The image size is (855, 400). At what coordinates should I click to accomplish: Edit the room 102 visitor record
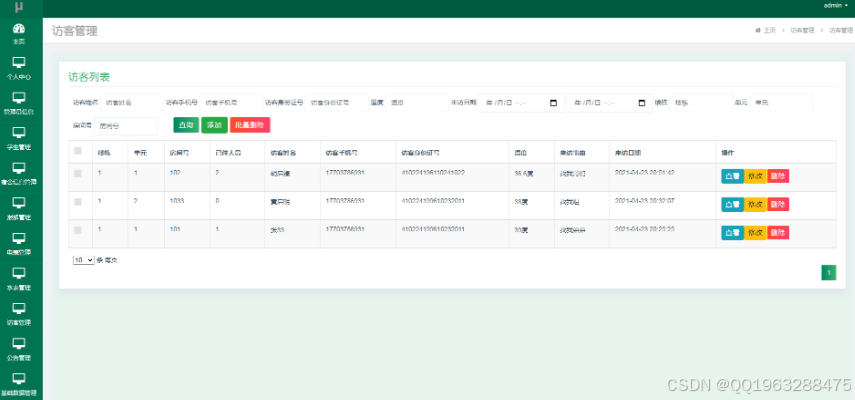tap(755, 176)
